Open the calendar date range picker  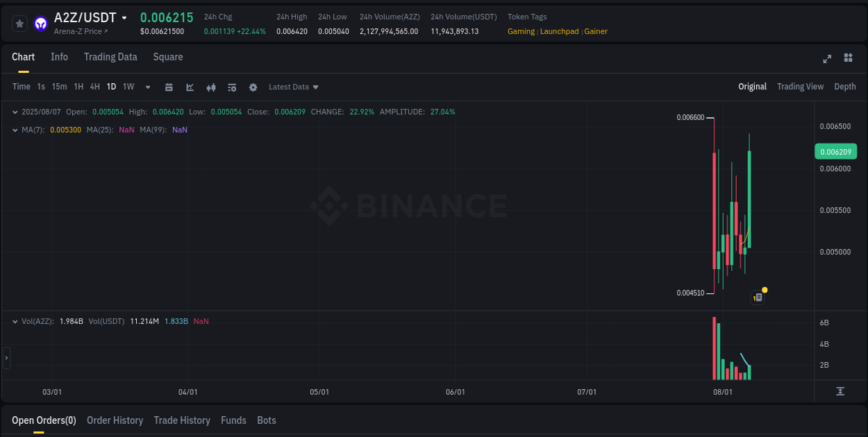point(169,87)
